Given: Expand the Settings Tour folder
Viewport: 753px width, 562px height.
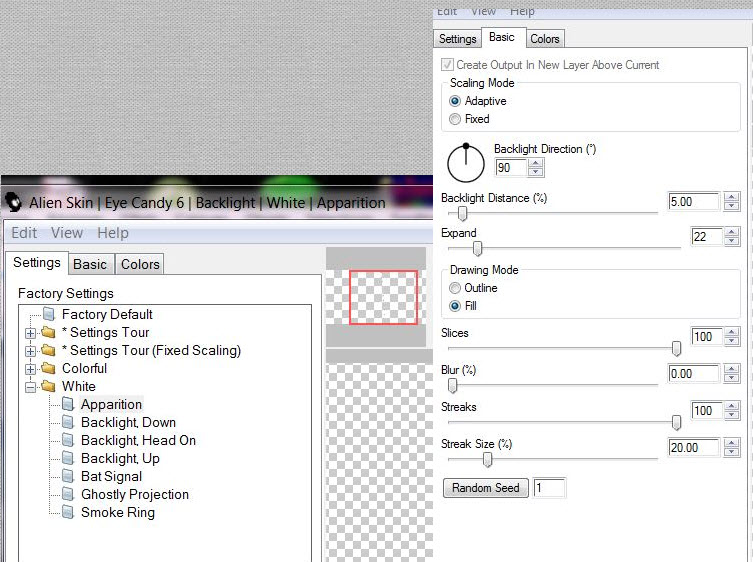Looking at the screenshot, I should coord(30,333).
